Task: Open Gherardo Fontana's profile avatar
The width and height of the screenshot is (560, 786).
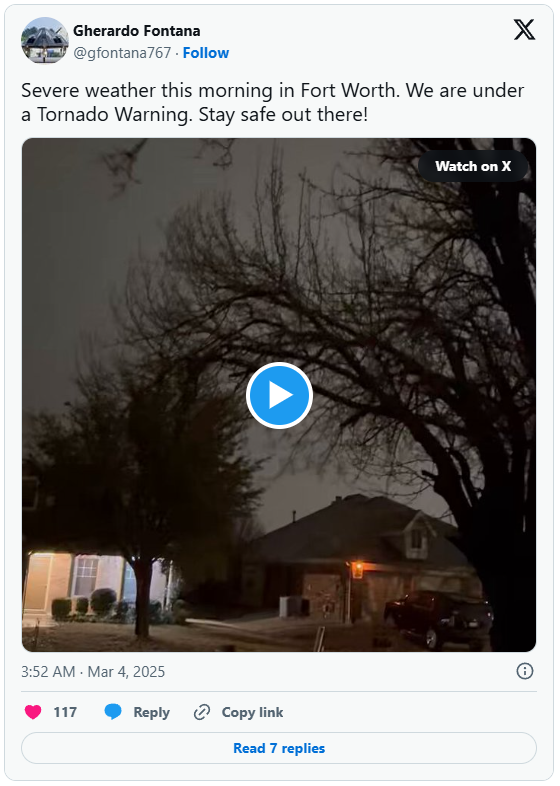Action: pos(45,40)
